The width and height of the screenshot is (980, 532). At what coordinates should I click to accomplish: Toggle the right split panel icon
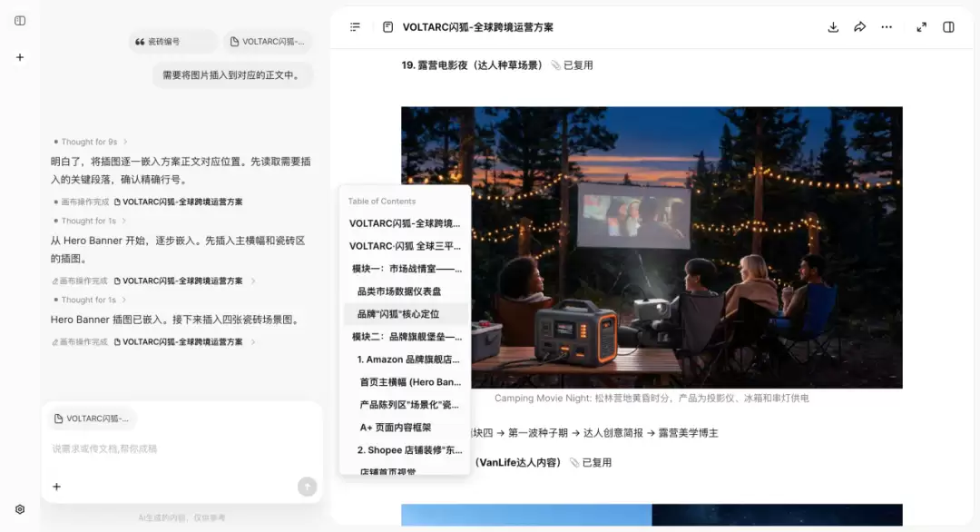tap(949, 27)
